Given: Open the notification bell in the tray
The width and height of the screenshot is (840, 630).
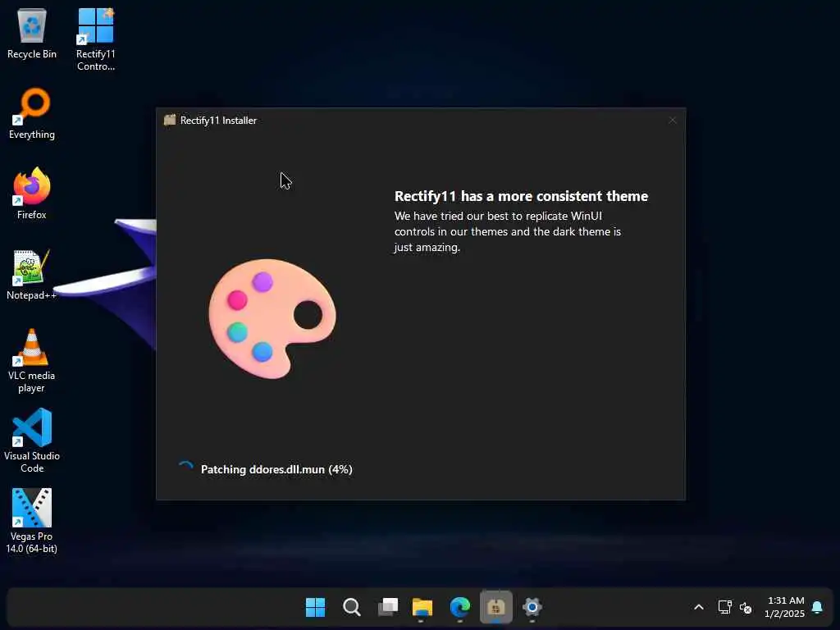Looking at the screenshot, I should (817, 607).
